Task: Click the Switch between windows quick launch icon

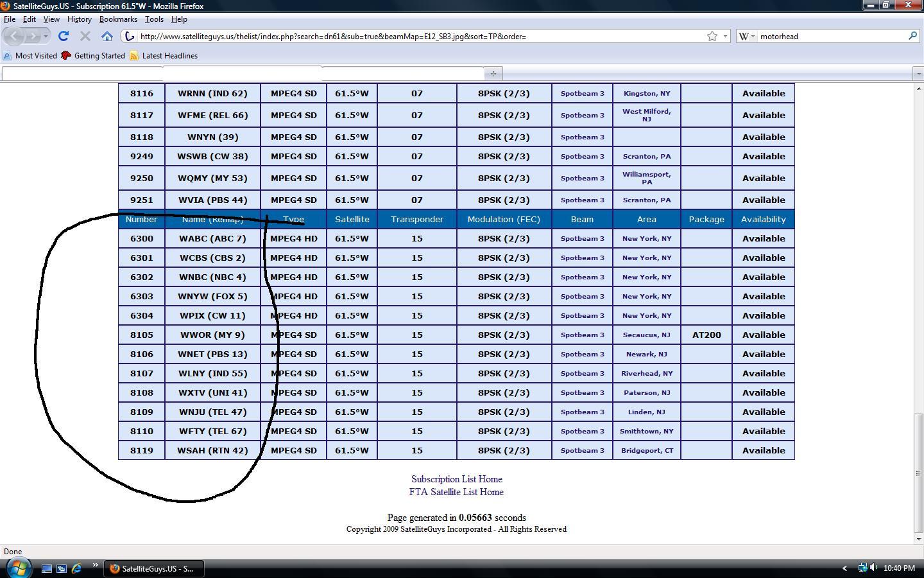Action: click(62, 568)
